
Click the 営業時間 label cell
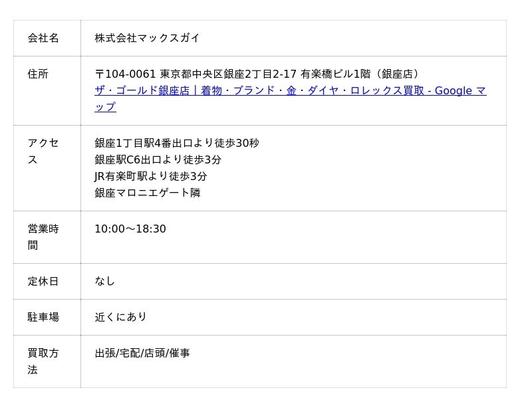pos(47,237)
